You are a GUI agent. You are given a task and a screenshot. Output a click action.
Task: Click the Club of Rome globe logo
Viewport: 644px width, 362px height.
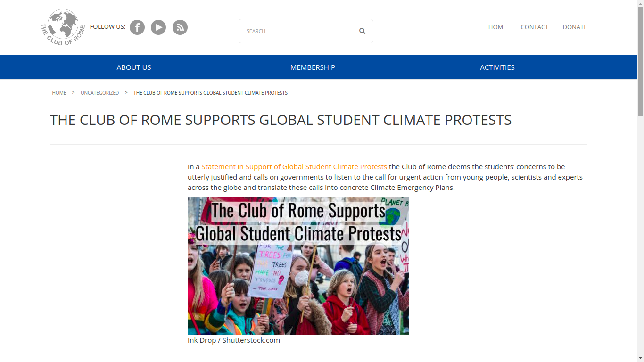coord(63,27)
